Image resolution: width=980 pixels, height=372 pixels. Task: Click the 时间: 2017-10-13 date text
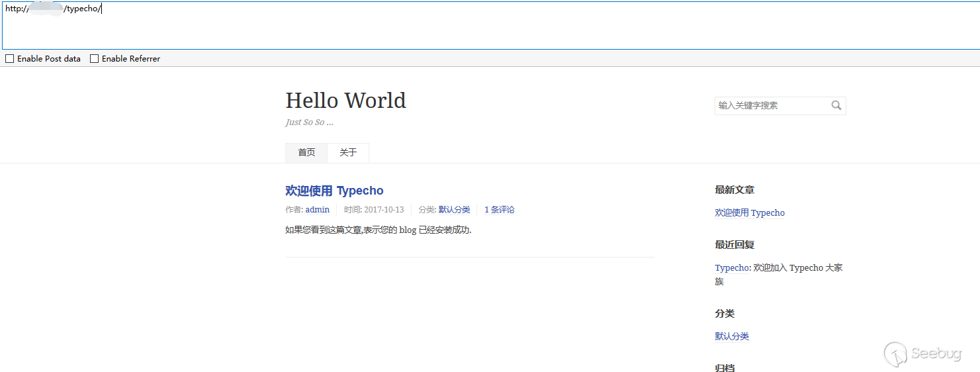click(x=374, y=210)
